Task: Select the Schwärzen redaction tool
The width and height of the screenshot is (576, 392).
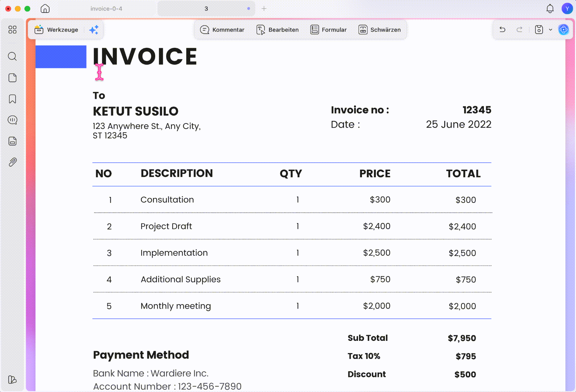Action: (380, 30)
